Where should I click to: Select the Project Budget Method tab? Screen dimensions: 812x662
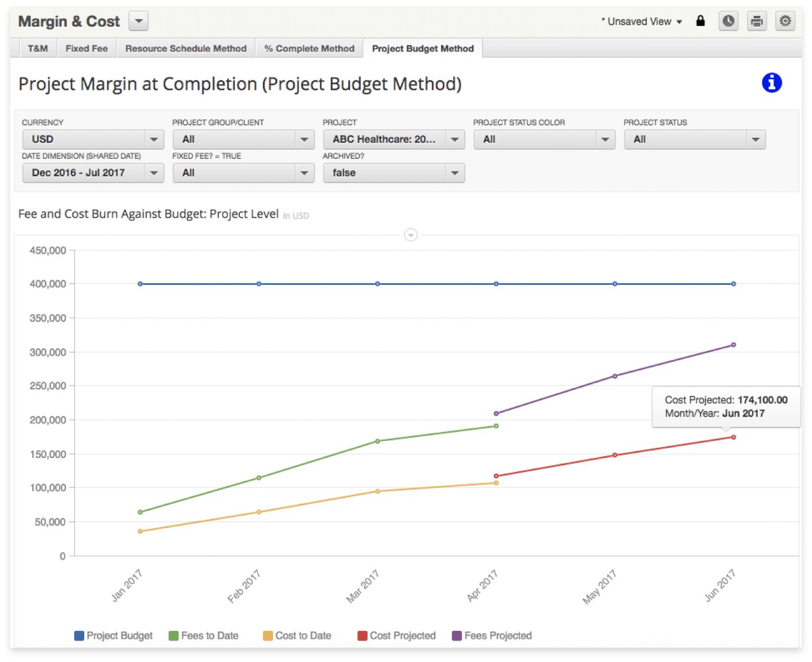click(x=423, y=48)
